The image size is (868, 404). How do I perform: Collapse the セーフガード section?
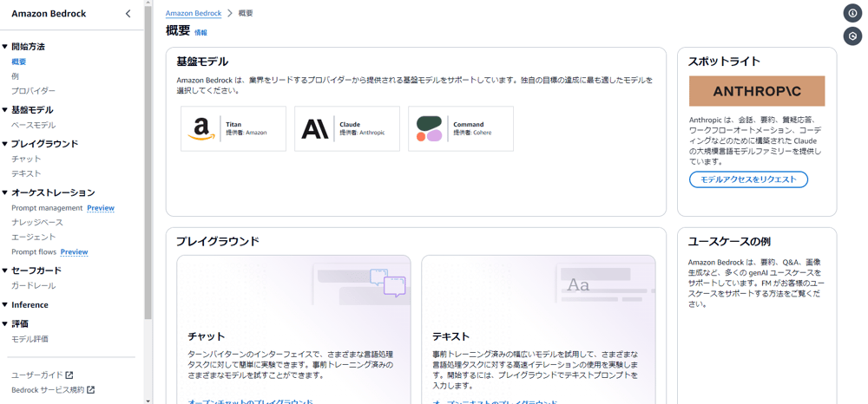point(5,270)
